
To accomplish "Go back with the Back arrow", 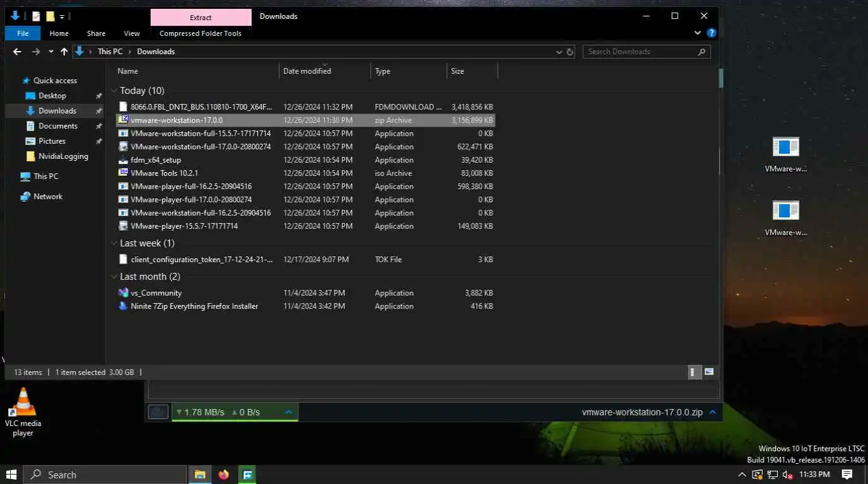I will (18, 52).
